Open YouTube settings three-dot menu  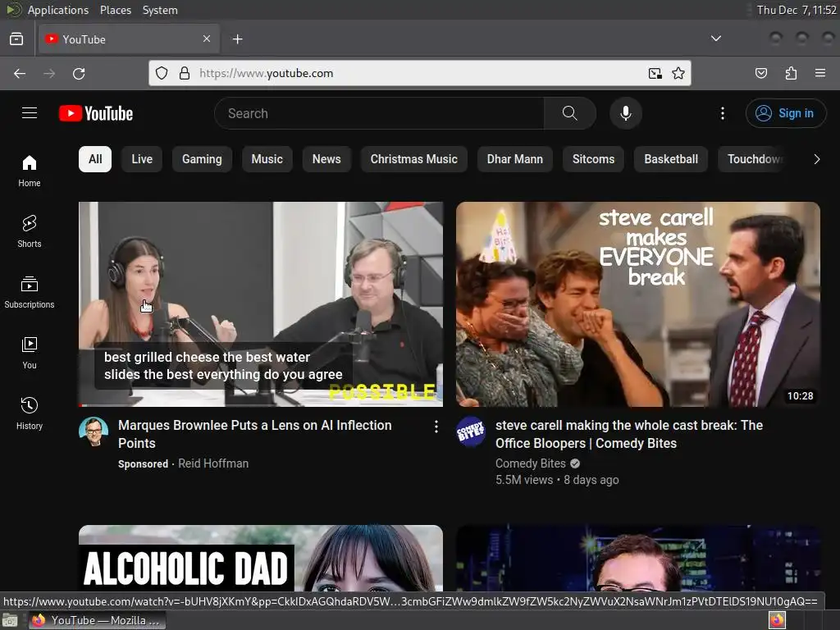click(x=723, y=113)
